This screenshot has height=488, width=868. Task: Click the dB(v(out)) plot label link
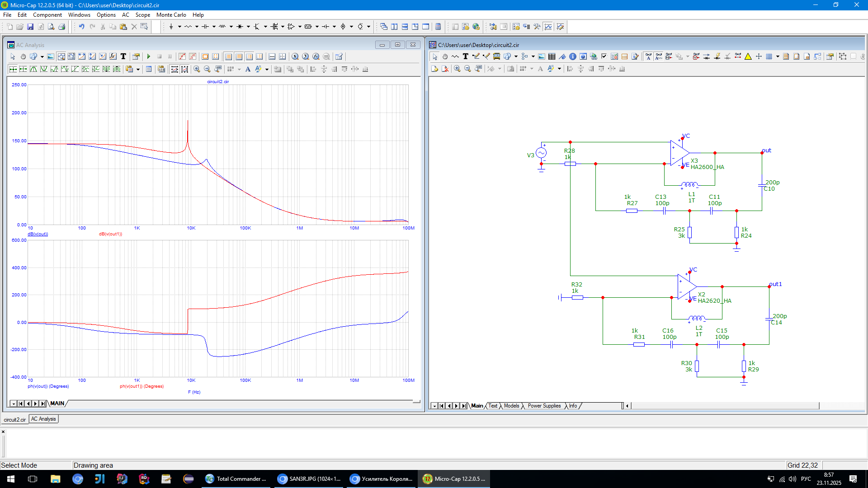(38, 234)
